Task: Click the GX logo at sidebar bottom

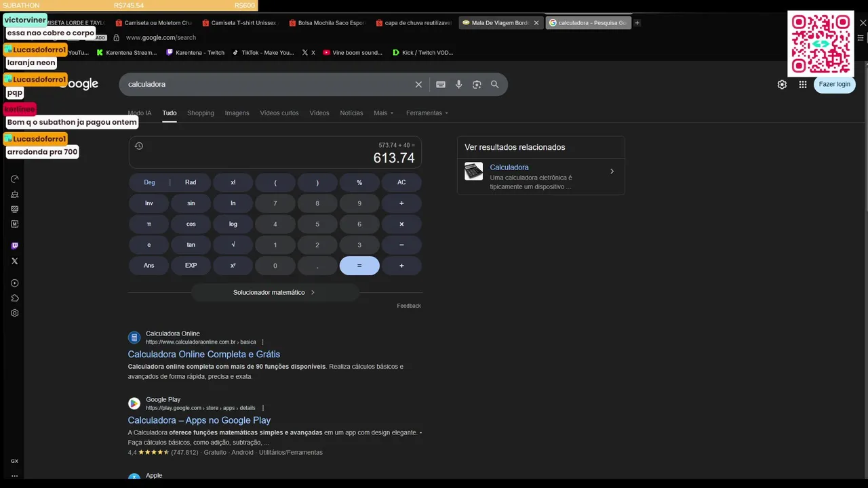Action: coord(15,461)
